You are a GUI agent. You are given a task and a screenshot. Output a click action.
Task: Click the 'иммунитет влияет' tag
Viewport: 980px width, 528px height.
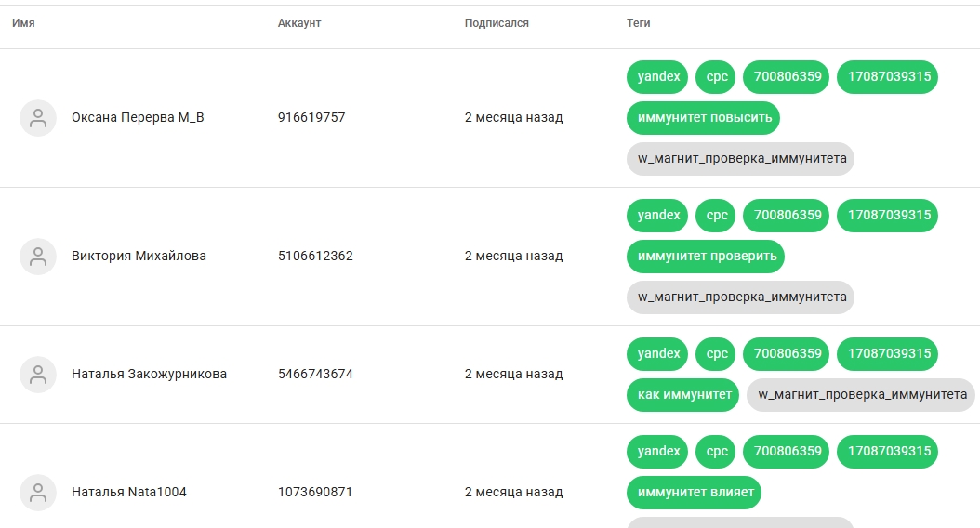694,493
